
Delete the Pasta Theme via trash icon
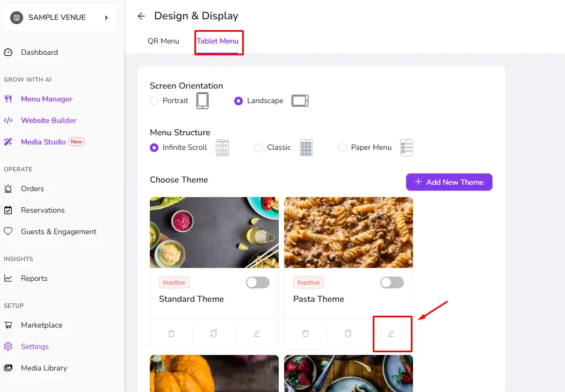(x=306, y=333)
